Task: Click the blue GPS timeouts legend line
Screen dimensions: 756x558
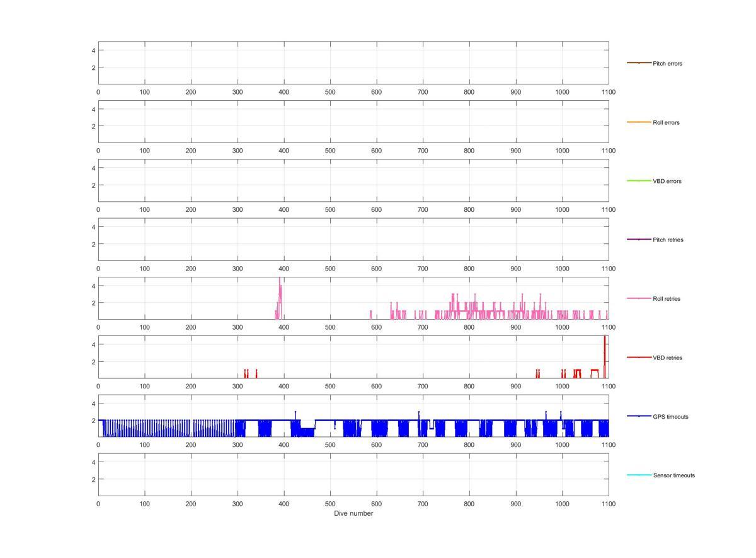Action: (639, 416)
